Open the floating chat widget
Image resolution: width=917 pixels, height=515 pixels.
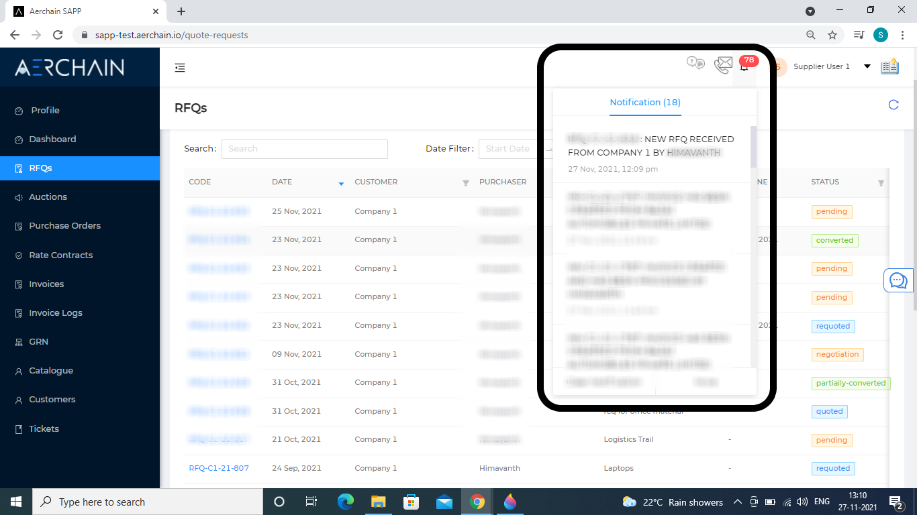click(x=898, y=281)
